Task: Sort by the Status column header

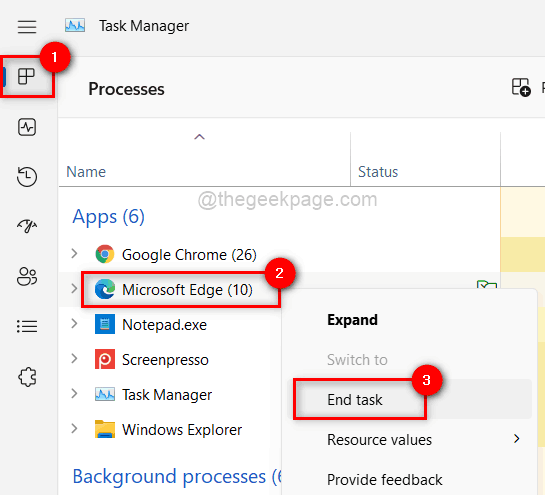Action: point(425,171)
